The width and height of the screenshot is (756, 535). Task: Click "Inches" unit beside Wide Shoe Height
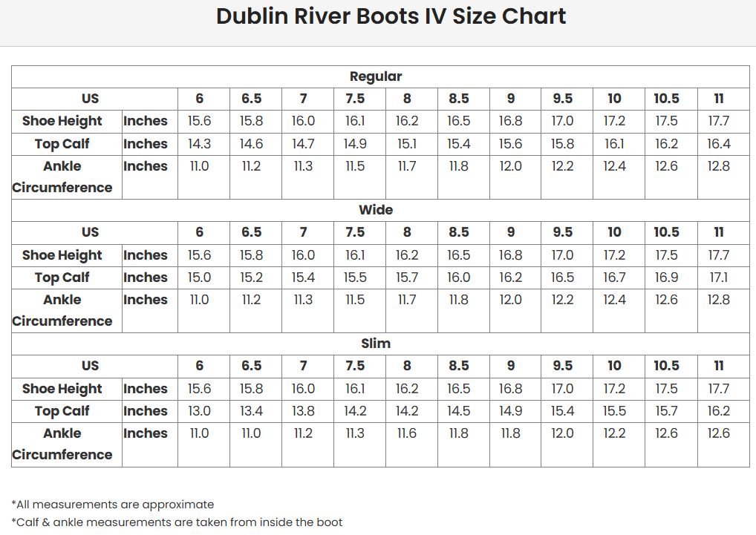[x=145, y=255]
